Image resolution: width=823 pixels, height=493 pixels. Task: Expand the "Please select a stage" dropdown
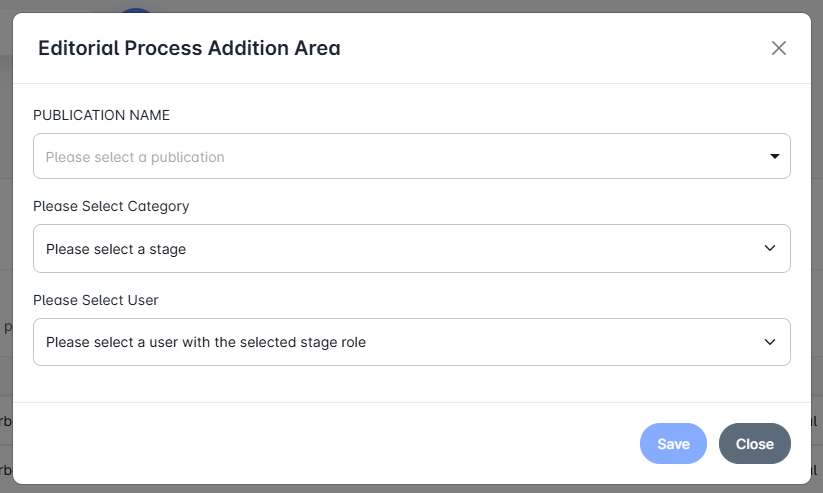[411, 249]
